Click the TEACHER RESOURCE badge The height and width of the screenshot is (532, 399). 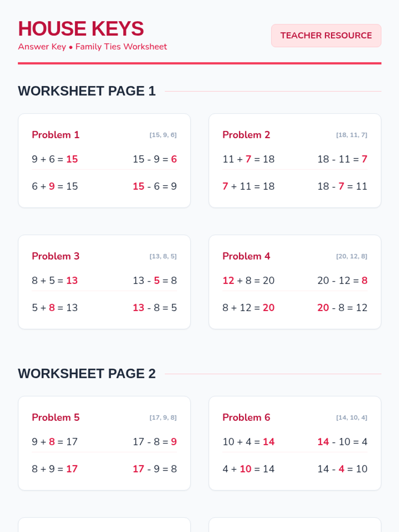(326, 36)
